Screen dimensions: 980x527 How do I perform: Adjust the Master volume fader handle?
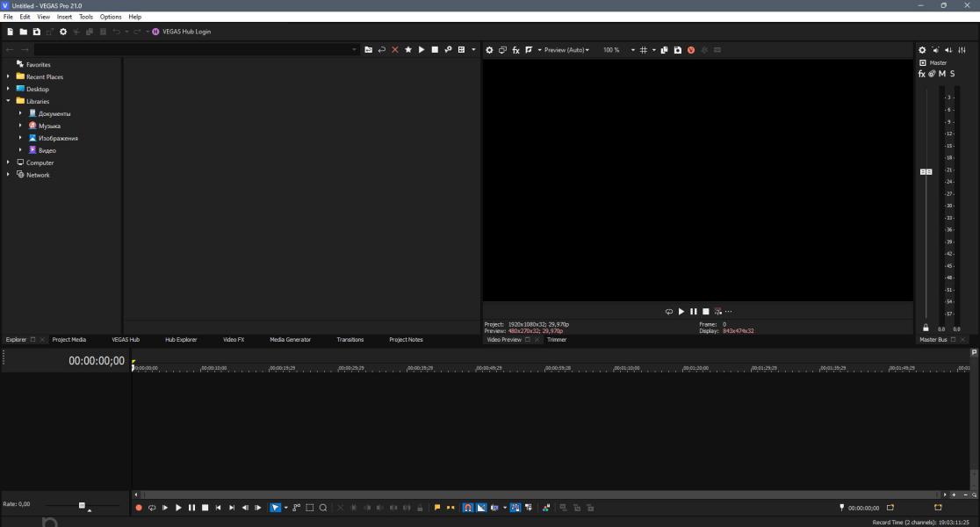coord(926,171)
